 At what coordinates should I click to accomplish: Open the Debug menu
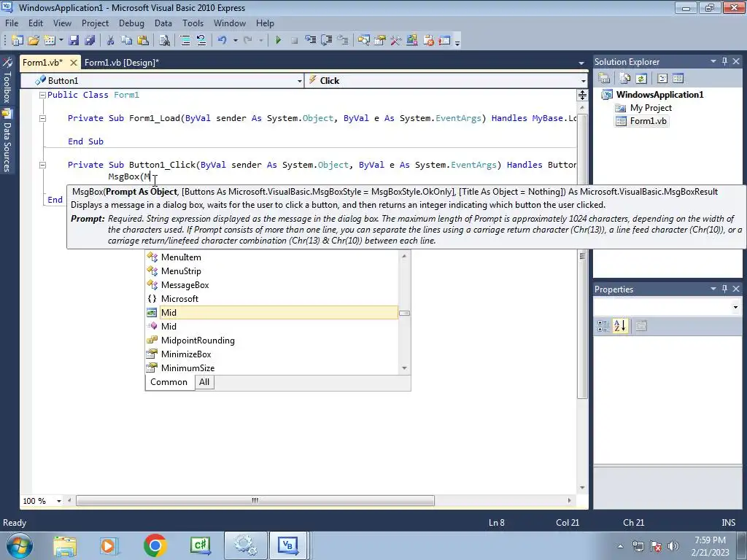click(x=131, y=23)
